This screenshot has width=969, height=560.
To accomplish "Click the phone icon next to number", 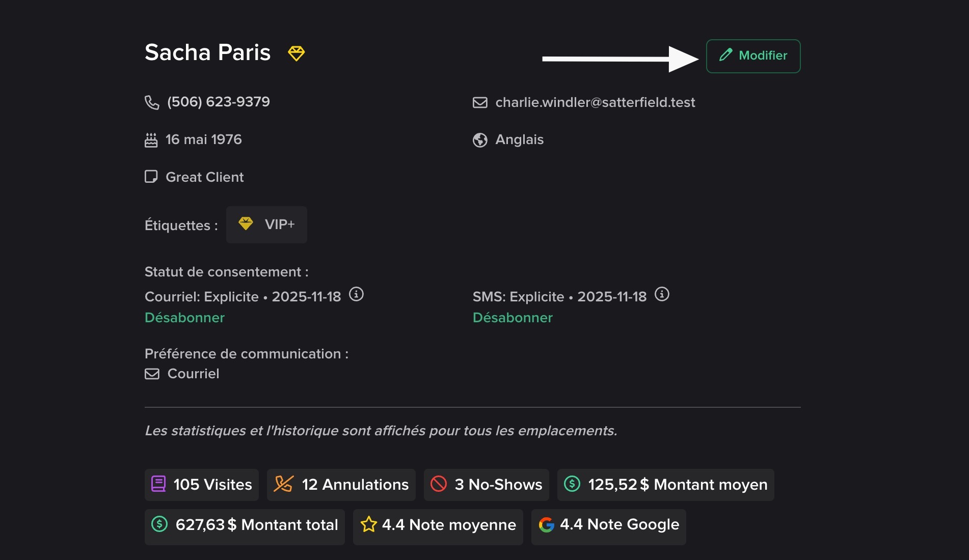I will 152,102.
